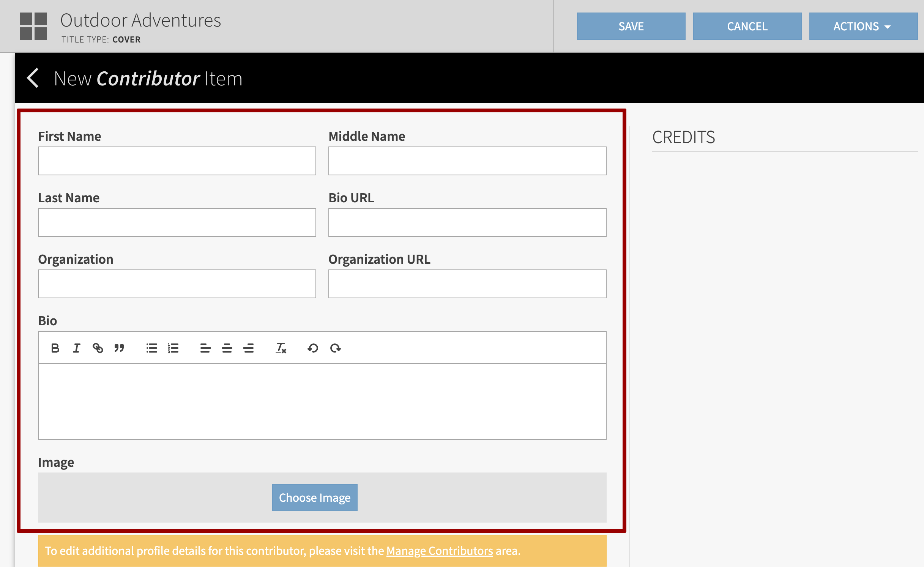Remove formatting from the Bio text
This screenshot has height=567, width=924.
click(x=281, y=348)
